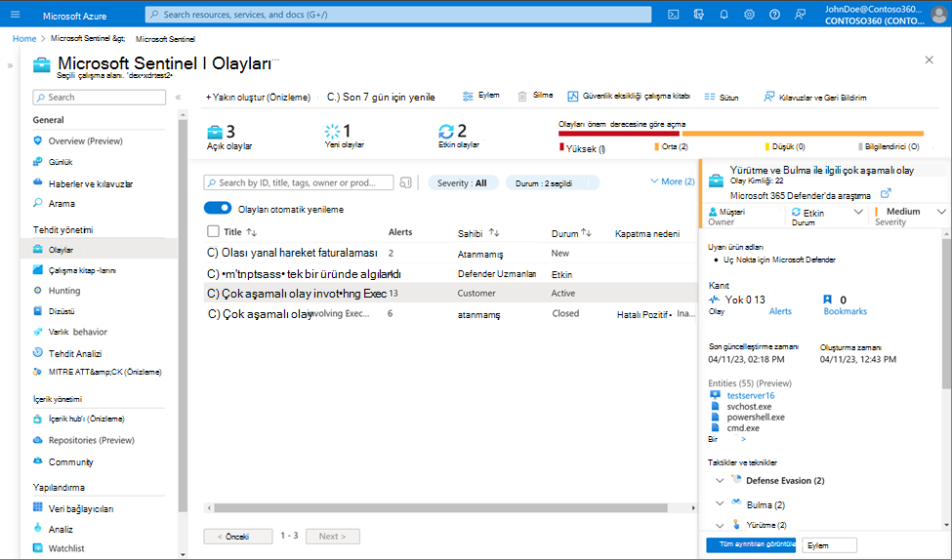Image resolution: width=952 pixels, height=560 pixels.
Task: Open the Sütun columns option
Action: click(722, 98)
